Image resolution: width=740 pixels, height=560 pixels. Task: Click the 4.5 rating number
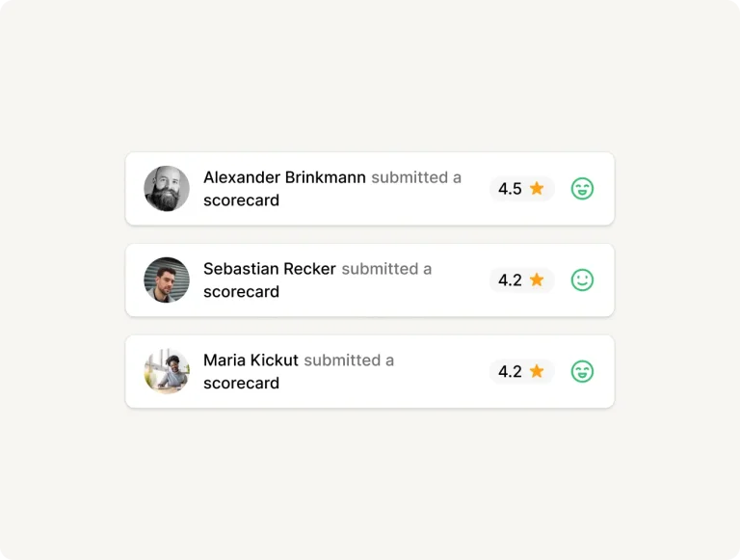(510, 189)
